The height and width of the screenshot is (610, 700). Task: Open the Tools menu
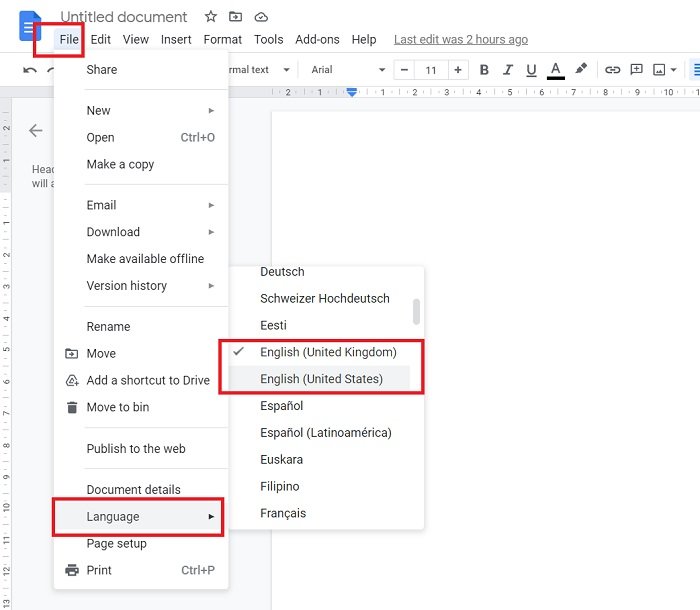268,40
